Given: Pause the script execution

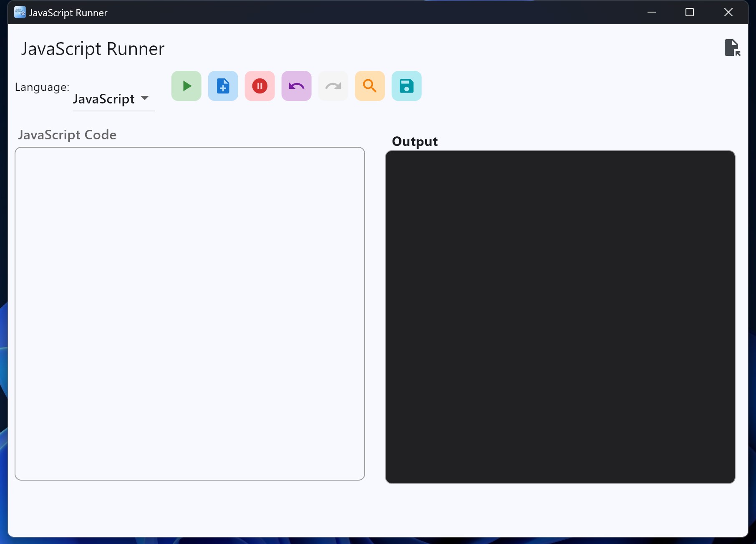Looking at the screenshot, I should coord(260,86).
